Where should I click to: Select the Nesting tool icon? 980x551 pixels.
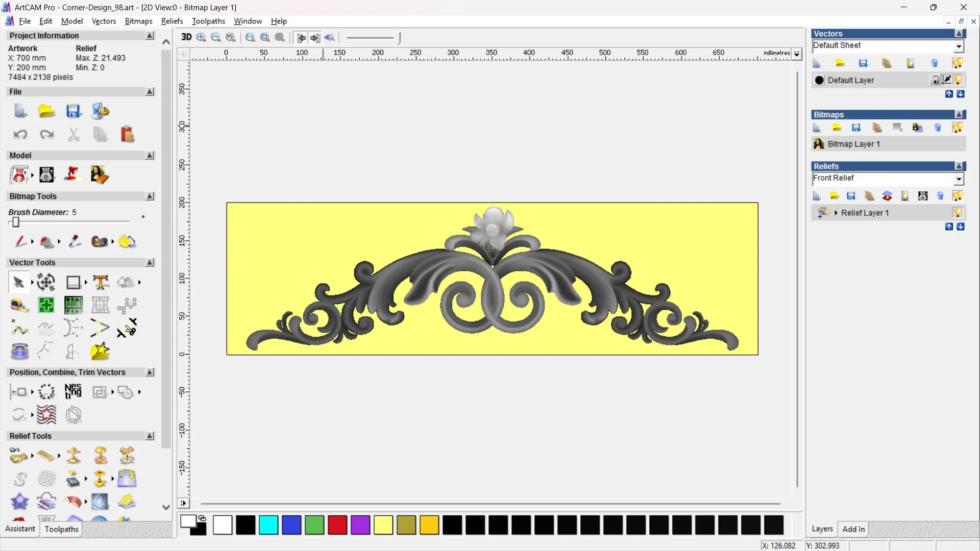tap(73, 392)
